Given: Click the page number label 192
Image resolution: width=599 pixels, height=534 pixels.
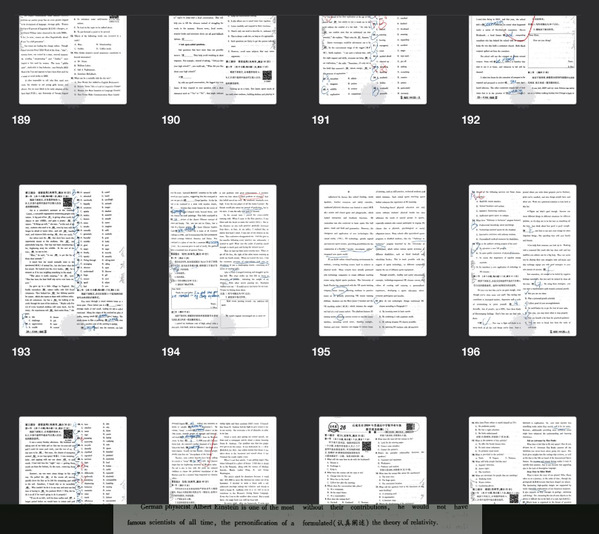Looking at the screenshot, I should (x=471, y=120).
